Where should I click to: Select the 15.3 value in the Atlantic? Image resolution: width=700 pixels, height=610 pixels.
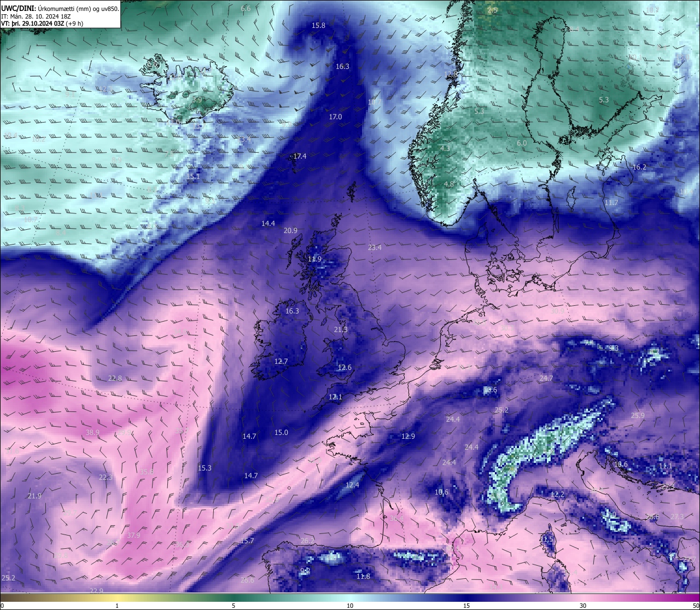(x=205, y=468)
